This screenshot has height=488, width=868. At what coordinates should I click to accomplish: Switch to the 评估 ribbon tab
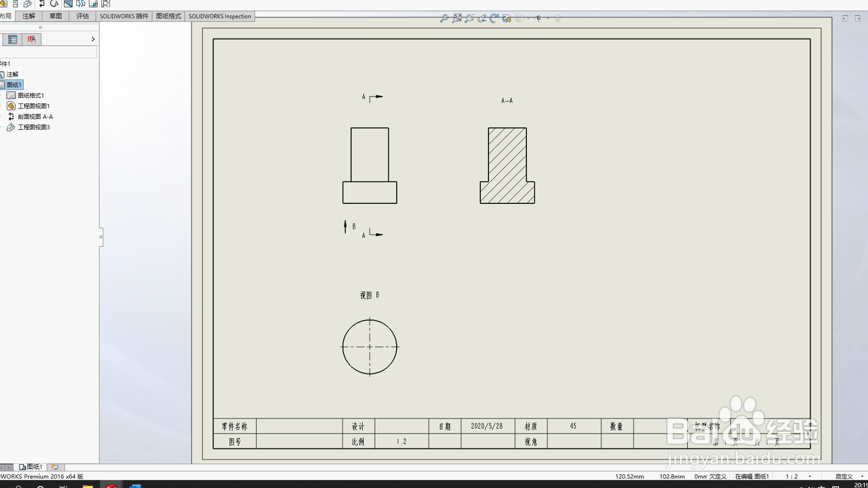82,16
